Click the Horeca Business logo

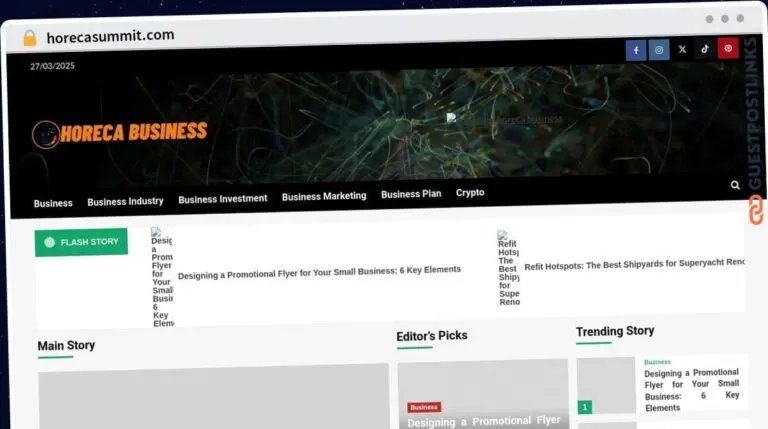click(x=120, y=133)
